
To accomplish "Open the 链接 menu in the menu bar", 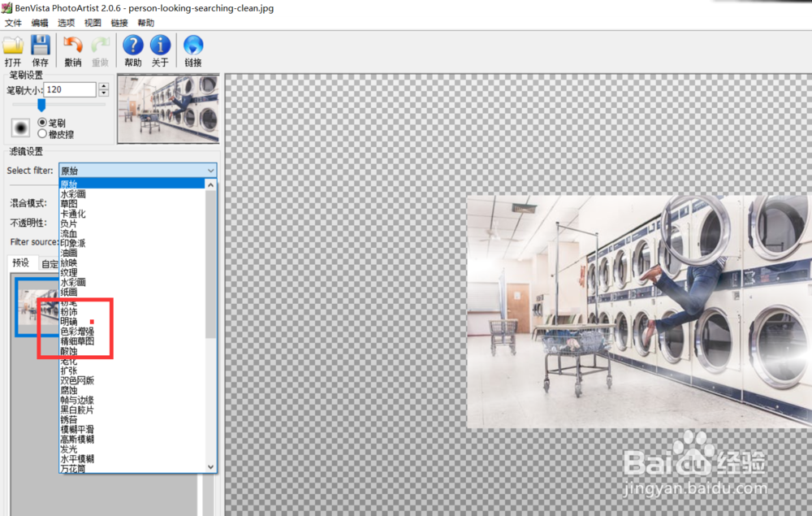I will (x=119, y=23).
